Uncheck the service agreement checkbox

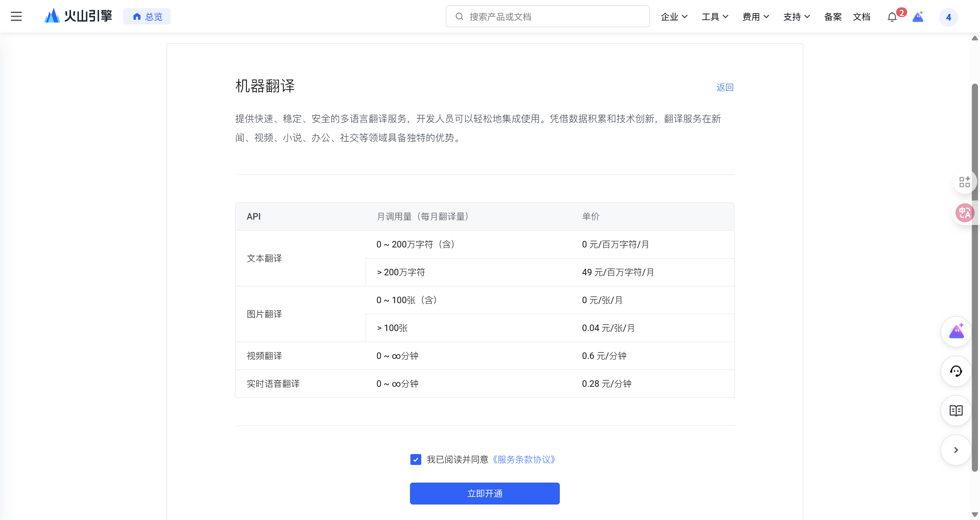[x=415, y=460]
